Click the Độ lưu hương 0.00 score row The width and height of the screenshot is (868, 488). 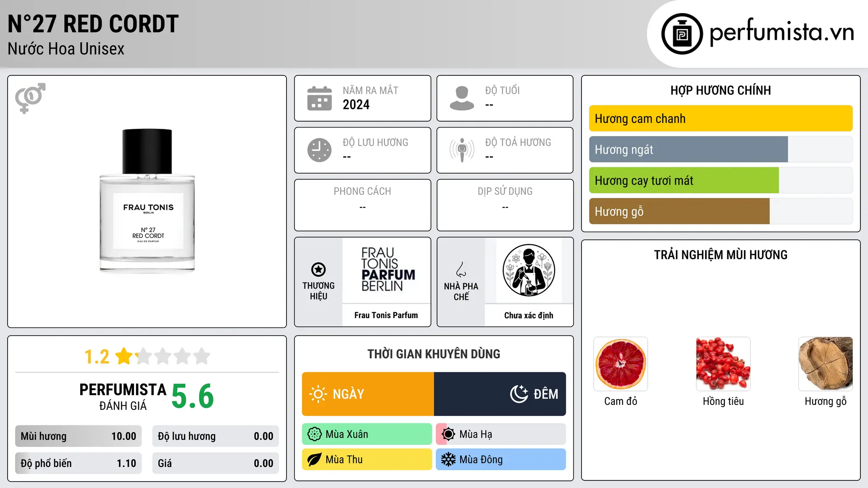(x=216, y=436)
